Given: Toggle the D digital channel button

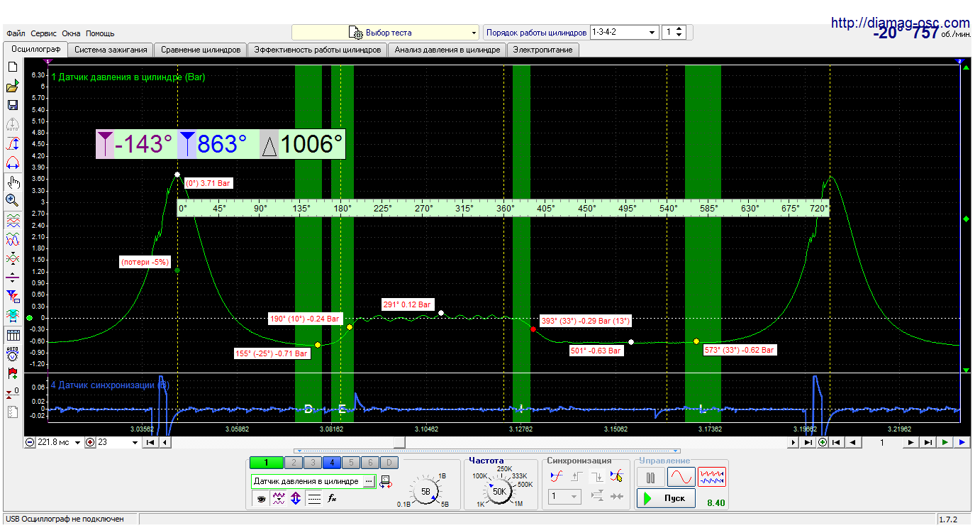Looking at the screenshot, I should (x=389, y=463).
